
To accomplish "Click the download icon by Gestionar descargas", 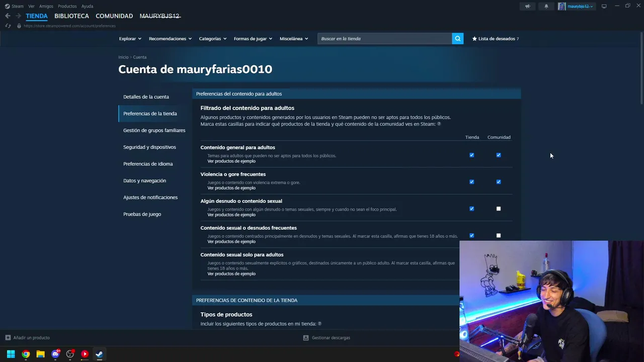I will click(305, 338).
